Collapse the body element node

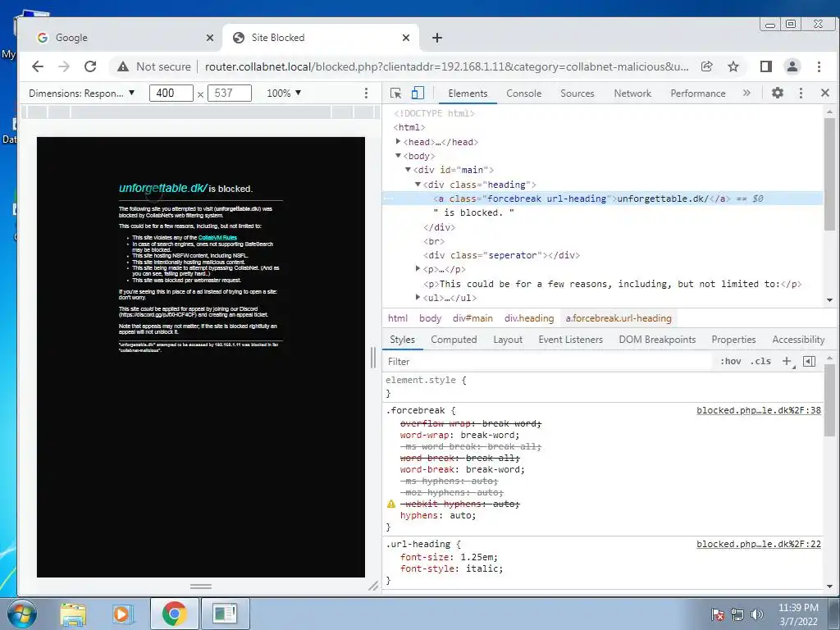(x=398, y=156)
